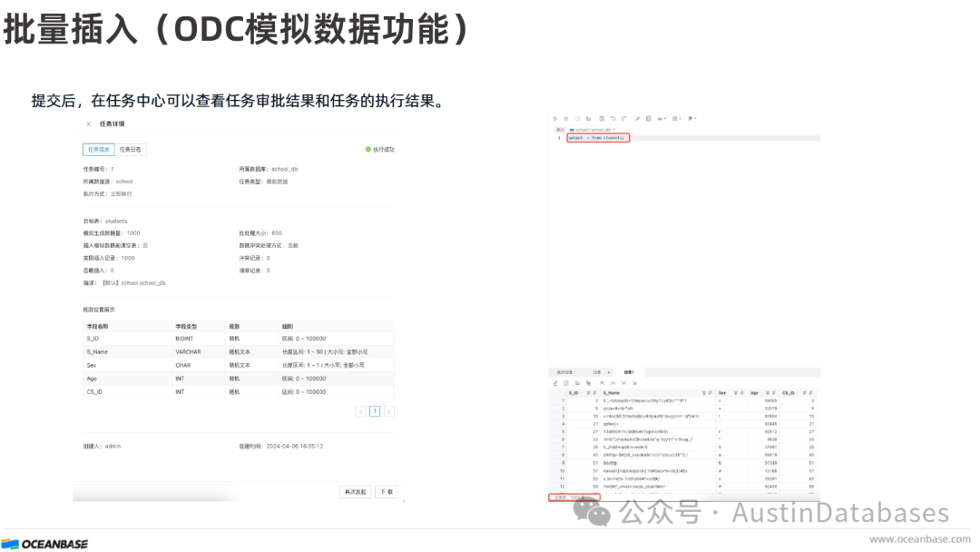Click filter icon in S_ID column header
The image size is (980, 552).
(588, 393)
